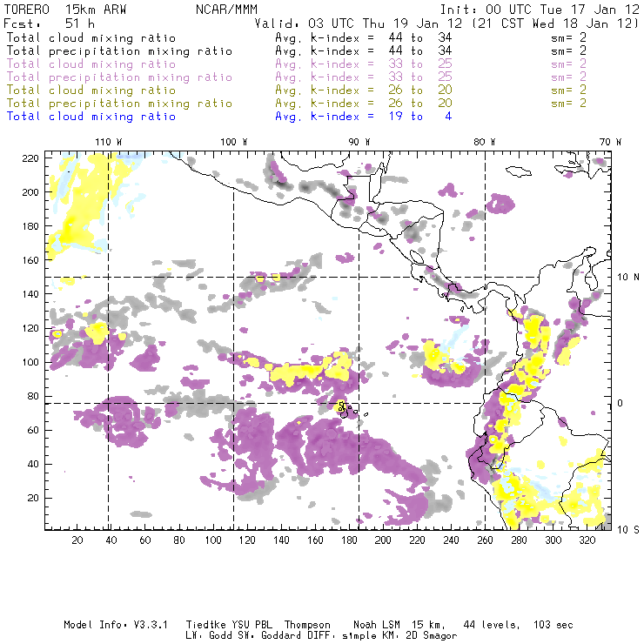This screenshot has height=644, width=644.
Task: Select the "Thompson" microphysics label
Action: pos(307,625)
